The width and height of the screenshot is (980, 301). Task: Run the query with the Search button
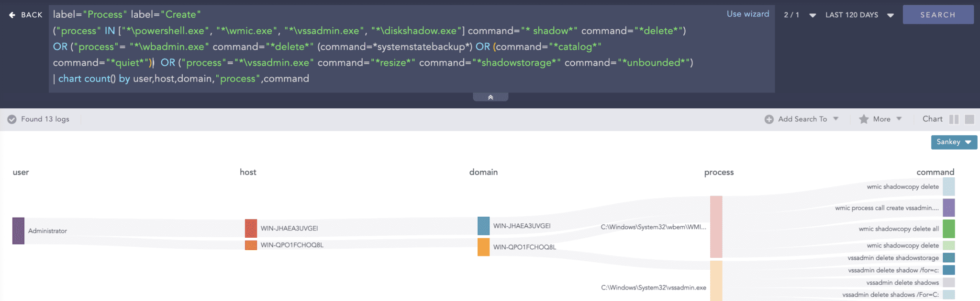click(938, 15)
